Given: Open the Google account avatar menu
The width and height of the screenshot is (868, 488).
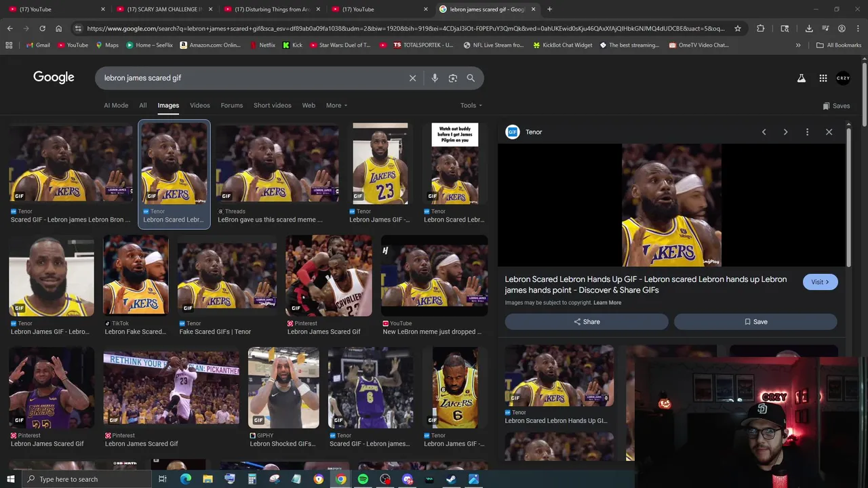Looking at the screenshot, I should 843,78.
